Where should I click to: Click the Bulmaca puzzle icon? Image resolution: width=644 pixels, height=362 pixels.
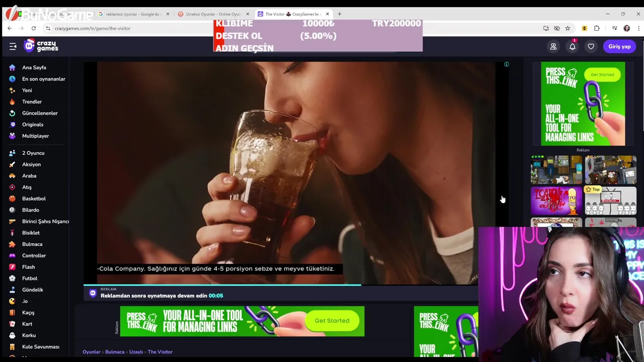pos(12,244)
